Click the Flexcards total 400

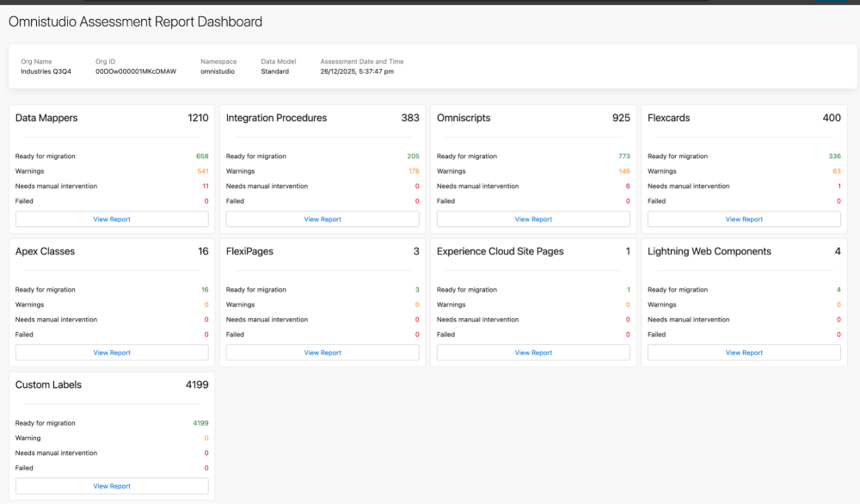[832, 118]
